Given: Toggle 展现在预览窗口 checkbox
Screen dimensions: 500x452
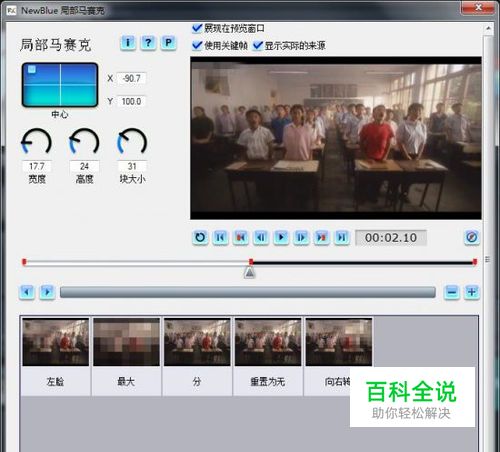Looking at the screenshot, I should tap(197, 28).
